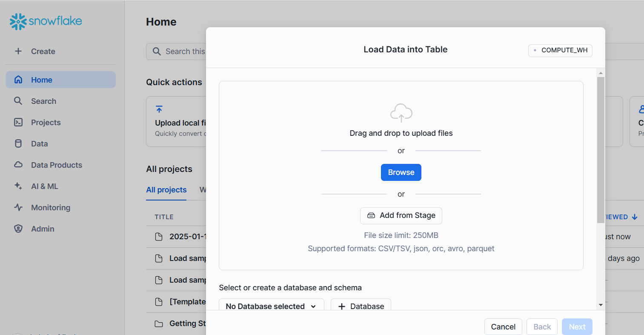Click the Data cylinder icon
Viewport: 644px width, 335px height.
18,144
